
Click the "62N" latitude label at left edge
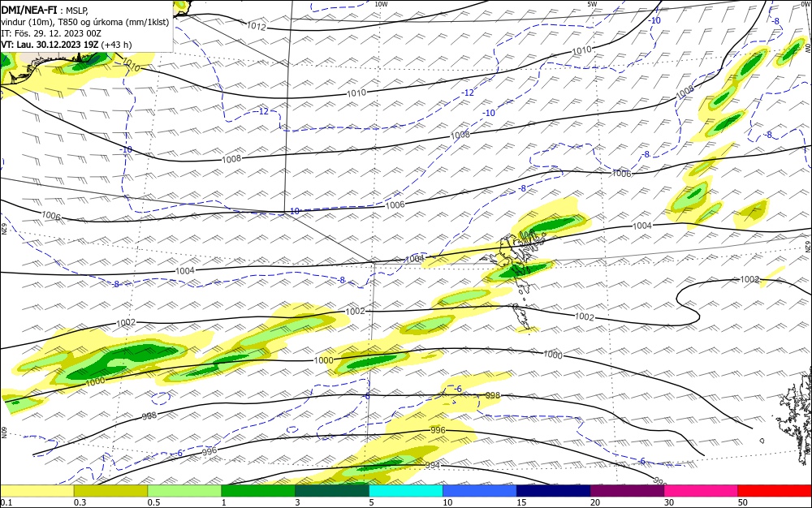(x=3, y=228)
